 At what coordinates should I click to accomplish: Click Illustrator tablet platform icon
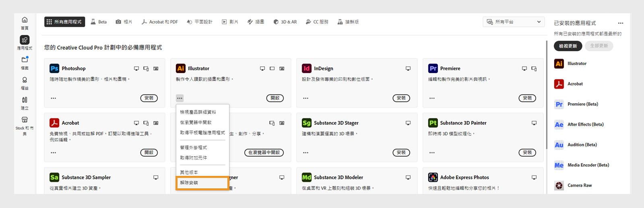point(272,69)
